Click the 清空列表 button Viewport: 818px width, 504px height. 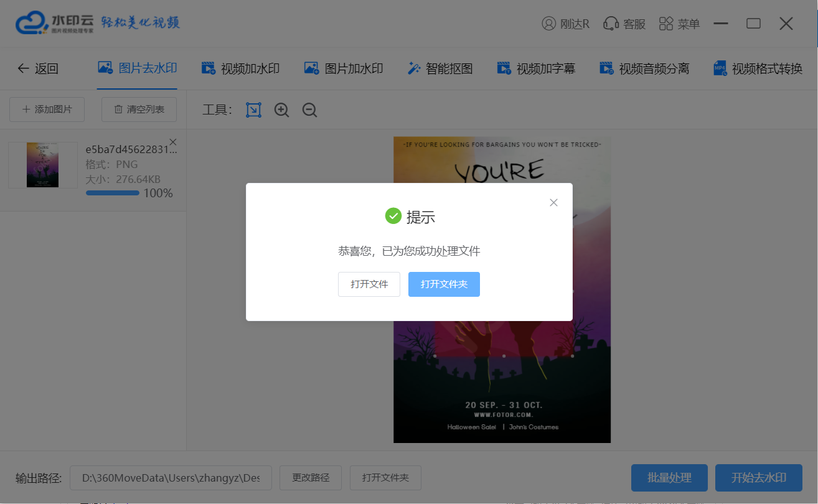tap(139, 110)
